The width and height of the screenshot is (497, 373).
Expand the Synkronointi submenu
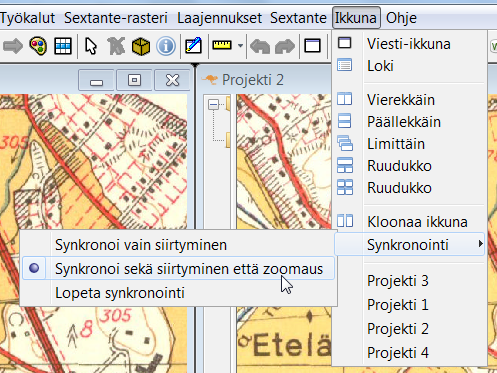(409, 245)
